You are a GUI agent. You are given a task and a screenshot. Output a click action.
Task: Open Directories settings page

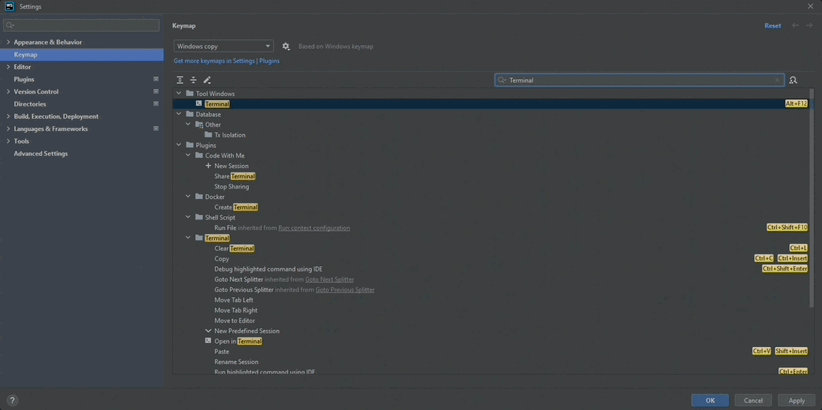[x=30, y=104]
